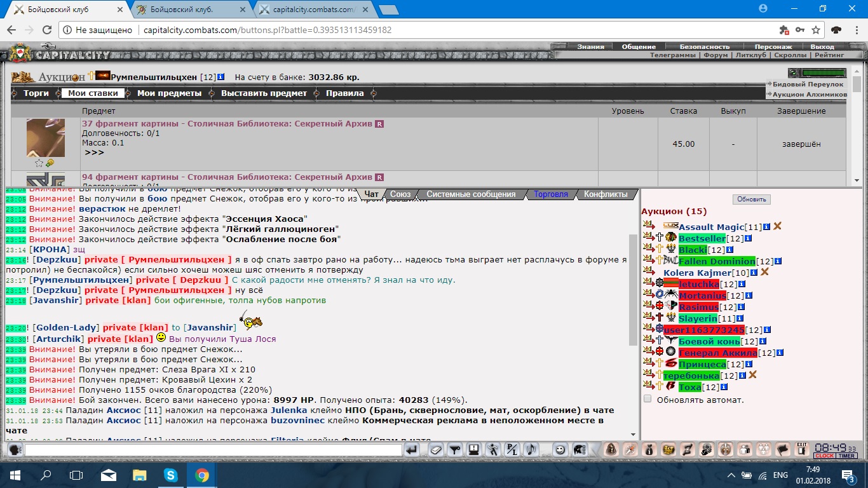Image resolution: width=868 pixels, height=488 pixels.
Task: Open the Торги auction tab
Action: [36, 93]
